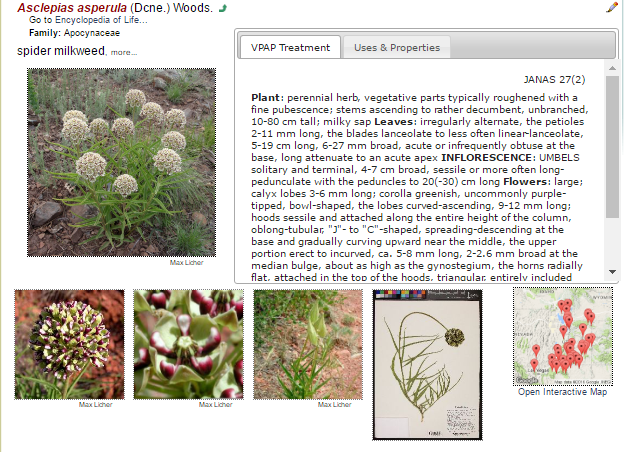View the round flower head close-up photo
Screen dimensions: 625x452
pyautogui.click(x=69, y=344)
